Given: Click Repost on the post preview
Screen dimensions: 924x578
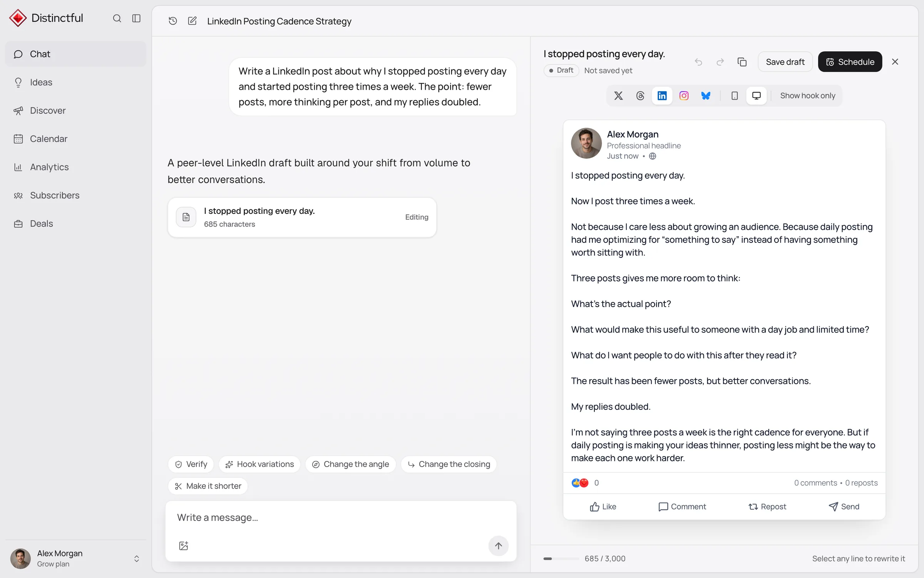Looking at the screenshot, I should click(767, 507).
